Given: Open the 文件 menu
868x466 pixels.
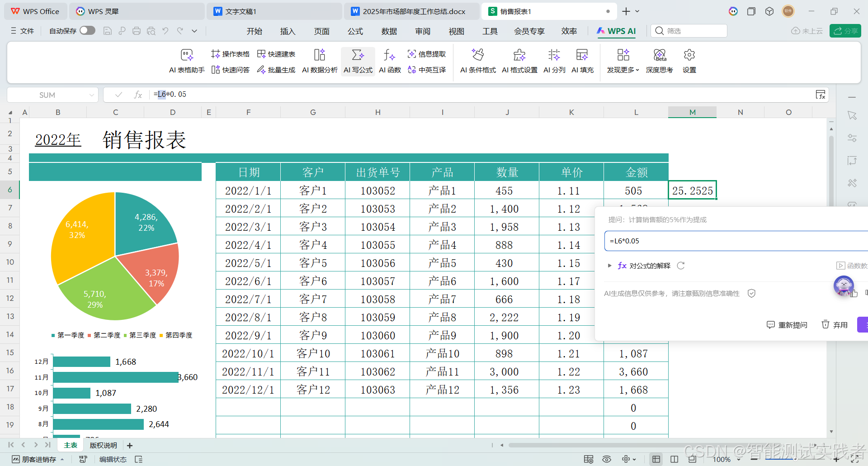Looking at the screenshot, I should [22, 31].
